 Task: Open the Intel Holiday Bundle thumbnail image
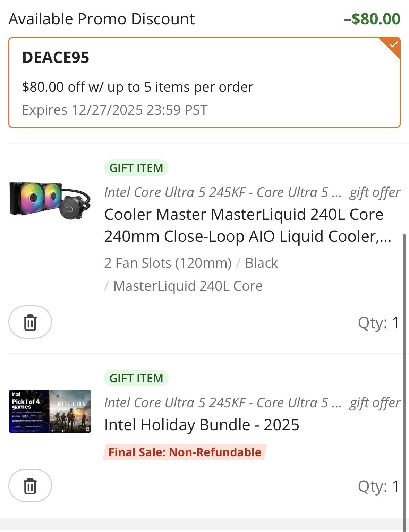tap(50, 411)
